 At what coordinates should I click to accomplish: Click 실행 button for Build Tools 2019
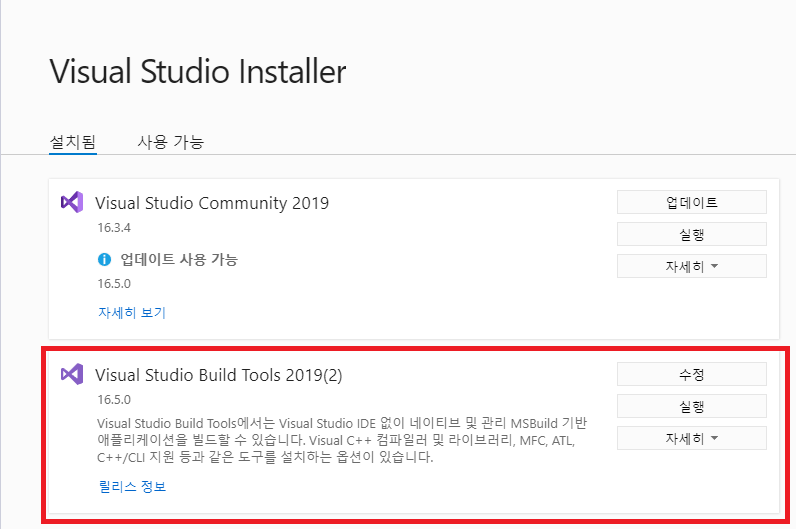coord(691,407)
